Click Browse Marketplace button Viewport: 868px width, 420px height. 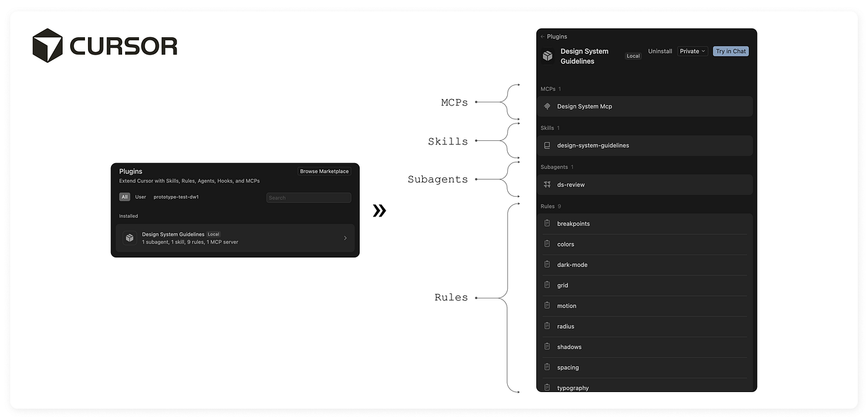pos(324,171)
